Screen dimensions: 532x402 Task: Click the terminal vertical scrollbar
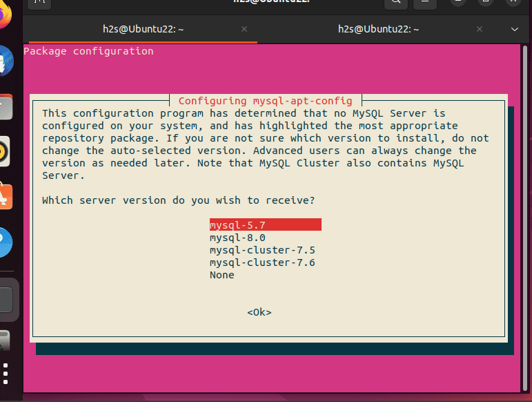[x=525, y=218]
